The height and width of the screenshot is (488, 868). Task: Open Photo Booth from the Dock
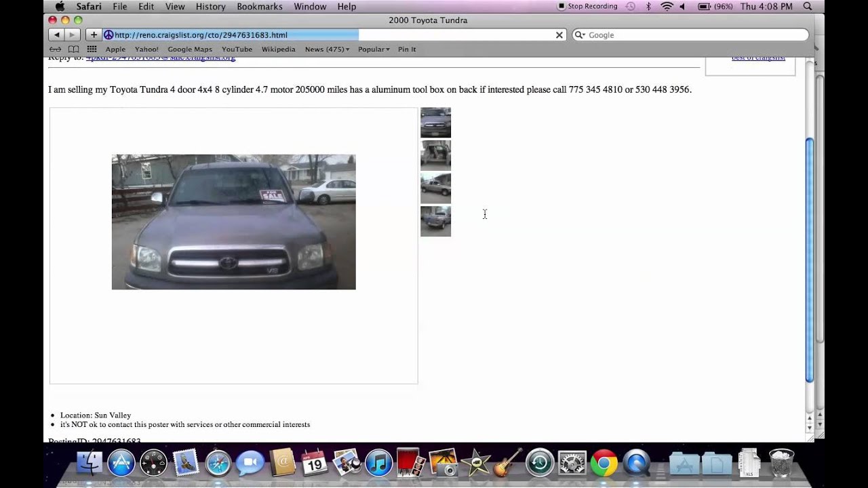410,464
